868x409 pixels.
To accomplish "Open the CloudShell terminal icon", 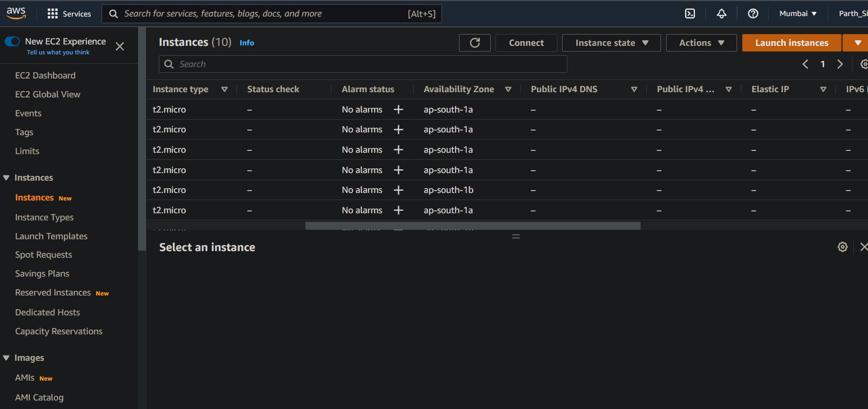I will 690,14.
